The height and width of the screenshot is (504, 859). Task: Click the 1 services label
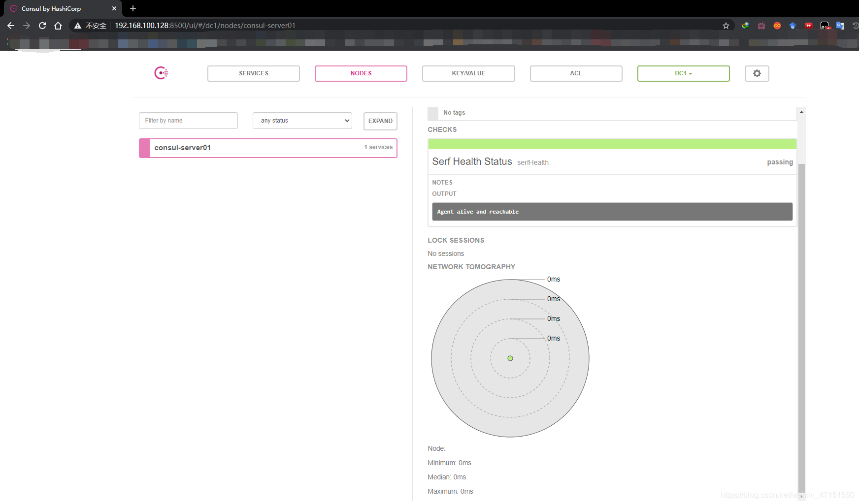[378, 147]
